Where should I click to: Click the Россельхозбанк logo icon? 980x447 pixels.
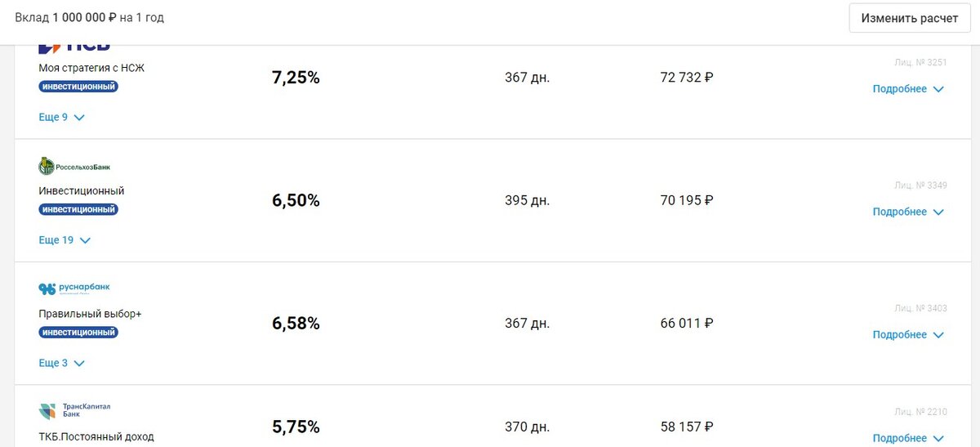click(74, 167)
